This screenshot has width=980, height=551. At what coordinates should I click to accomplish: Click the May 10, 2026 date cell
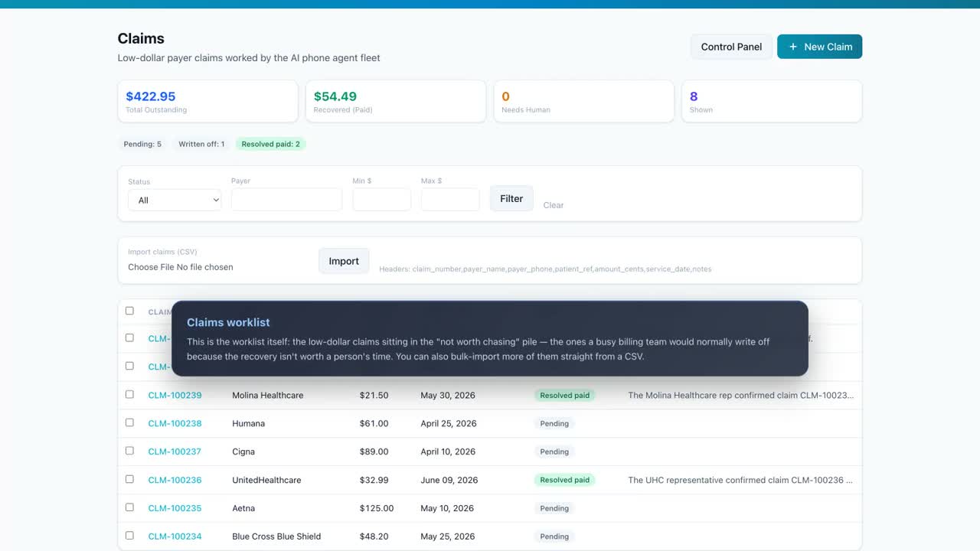coord(448,509)
